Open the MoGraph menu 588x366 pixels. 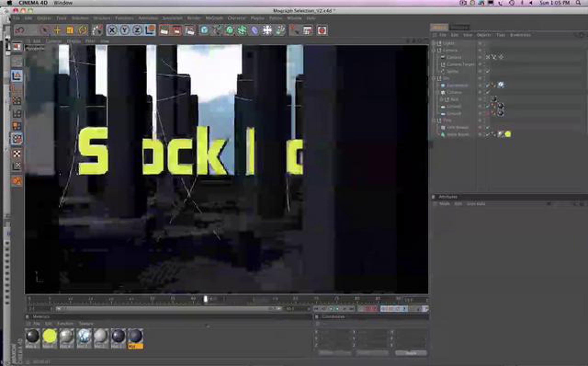point(214,18)
